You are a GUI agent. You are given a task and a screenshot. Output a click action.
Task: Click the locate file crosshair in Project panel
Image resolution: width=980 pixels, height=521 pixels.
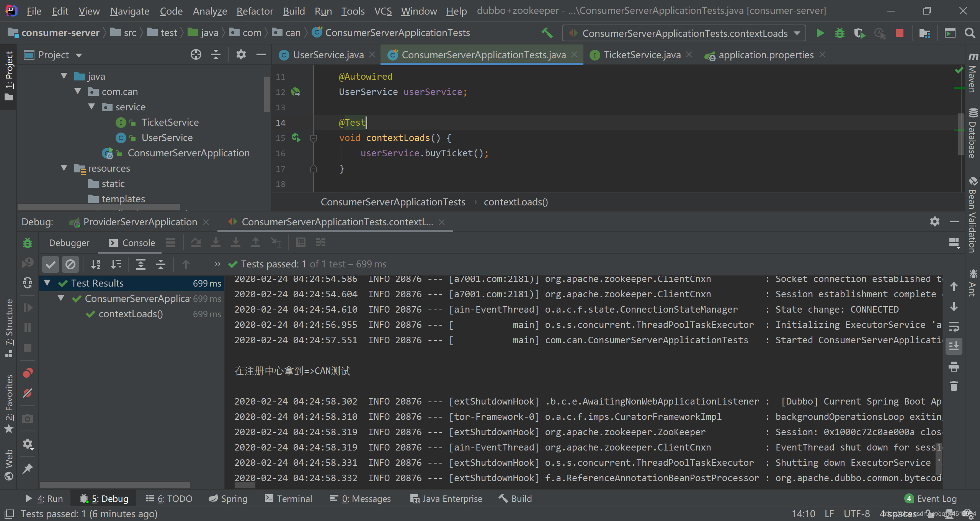coord(196,55)
